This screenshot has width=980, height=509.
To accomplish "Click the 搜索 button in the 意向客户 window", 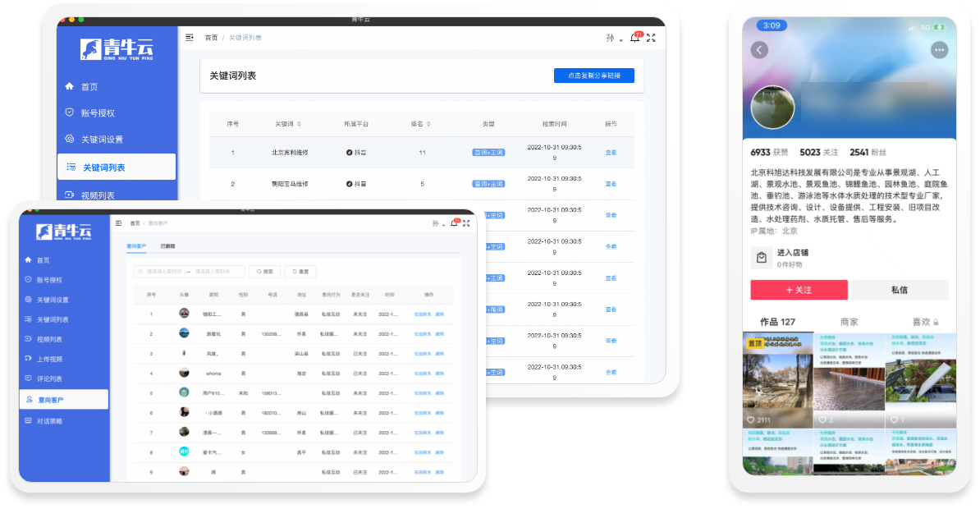I will point(265,272).
